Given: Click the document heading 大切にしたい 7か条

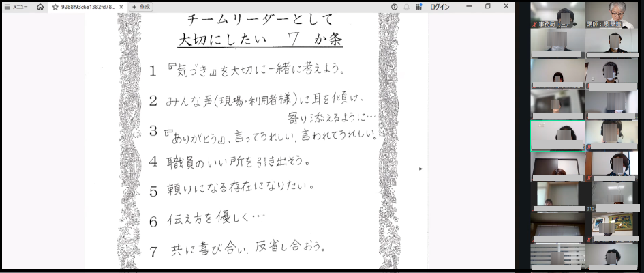Looking at the screenshot, I should coord(260,40).
